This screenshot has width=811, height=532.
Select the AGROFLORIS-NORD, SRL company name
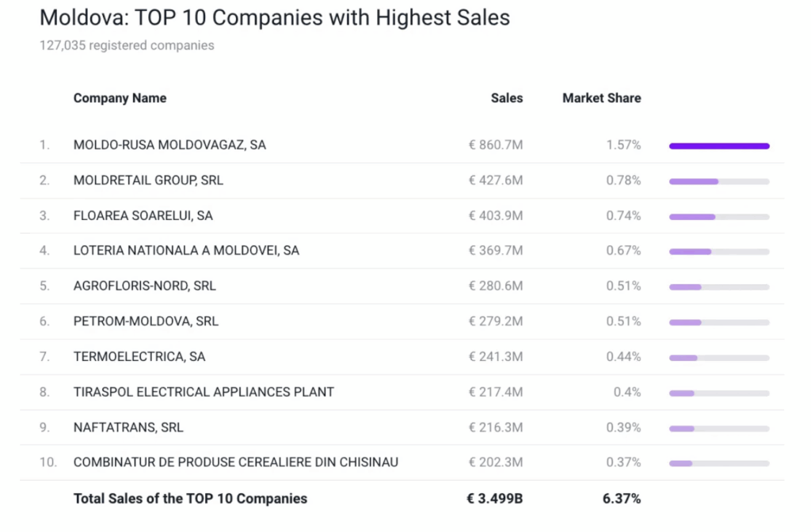[x=144, y=286]
